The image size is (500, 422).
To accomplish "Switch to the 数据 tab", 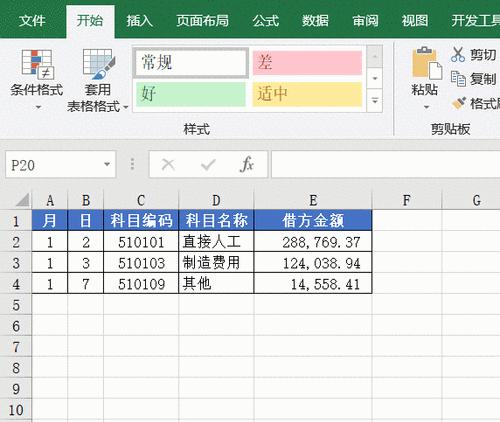I will click(315, 21).
